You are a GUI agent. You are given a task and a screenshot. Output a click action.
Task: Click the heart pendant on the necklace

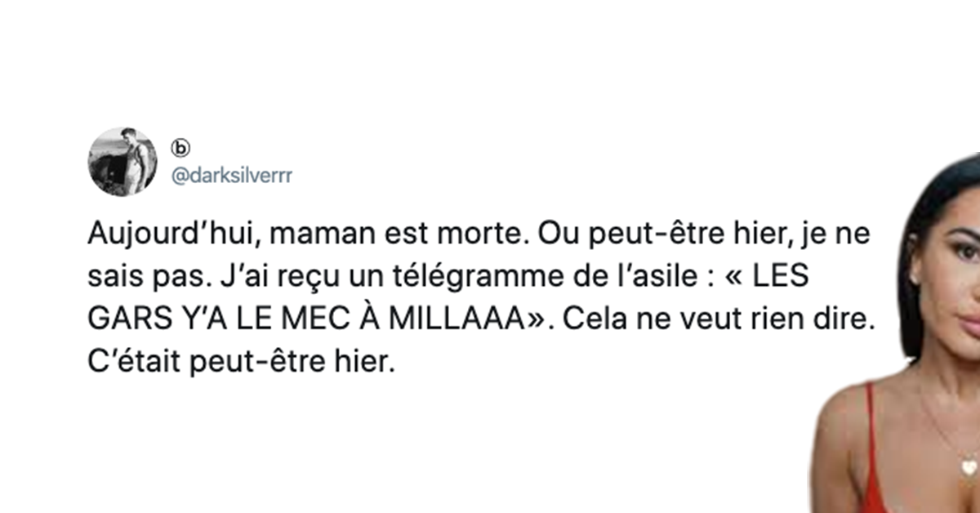969,467
